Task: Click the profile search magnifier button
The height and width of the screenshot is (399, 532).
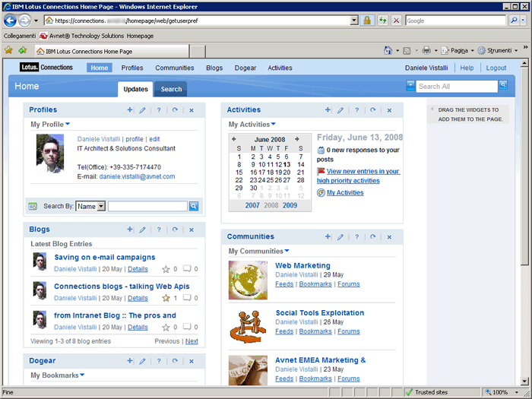Action: (194, 206)
